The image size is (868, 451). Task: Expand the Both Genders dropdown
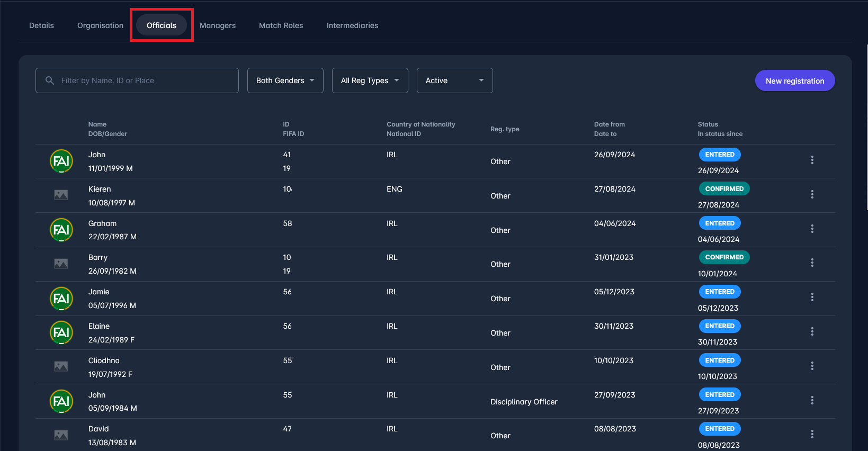pyautogui.click(x=285, y=80)
